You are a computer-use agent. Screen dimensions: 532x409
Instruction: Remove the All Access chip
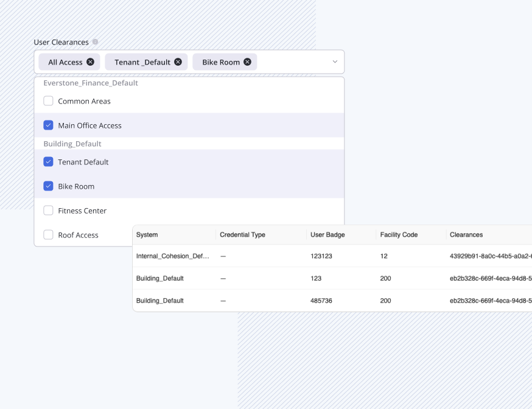[90, 61]
